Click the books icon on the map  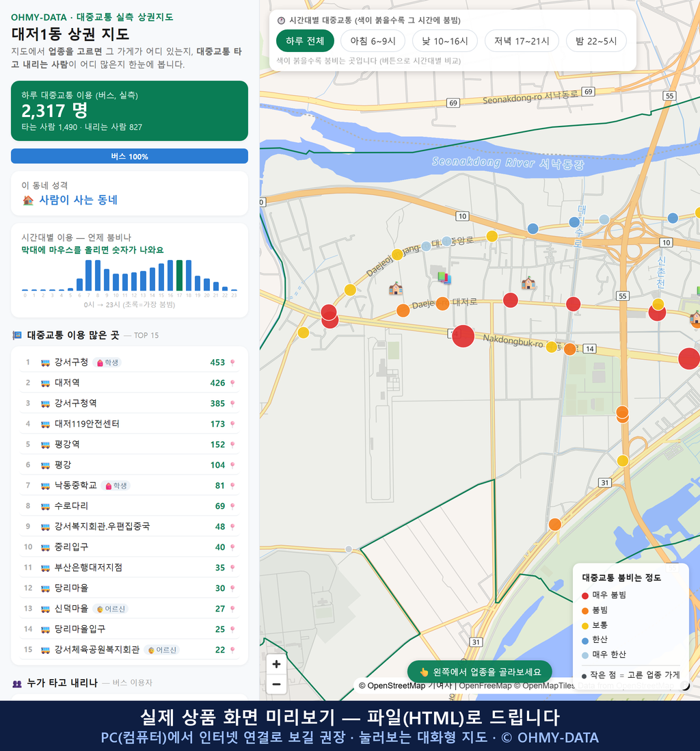click(444, 277)
